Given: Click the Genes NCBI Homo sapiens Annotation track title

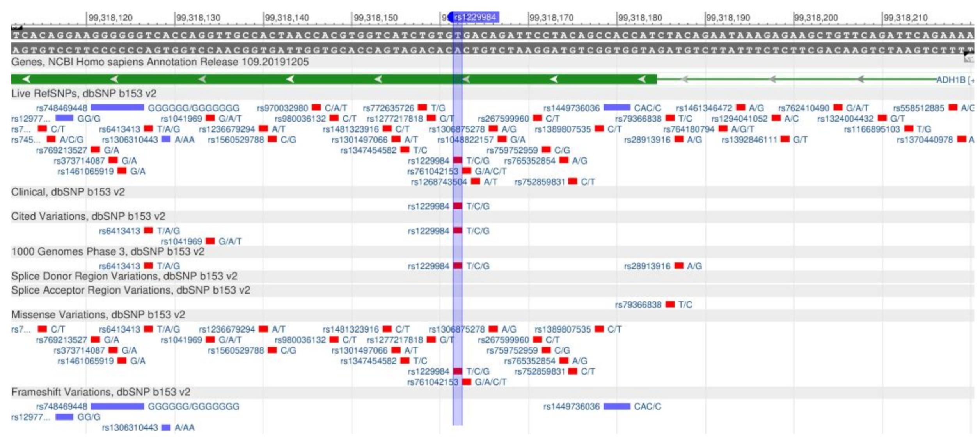Looking at the screenshot, I should click(x=160, y=62).
